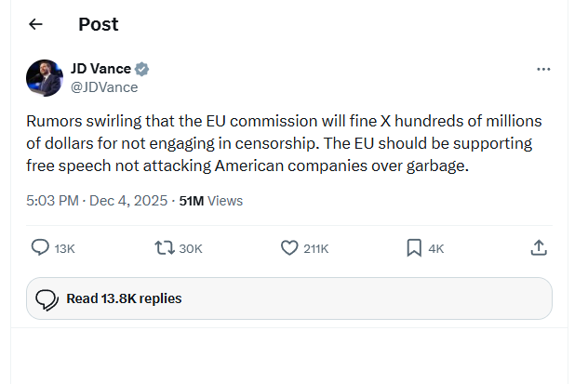Image resolution: width=588 pixels, height=384 pixels.
Task: Click the 30K reposts count
Action: click(191, 248)
